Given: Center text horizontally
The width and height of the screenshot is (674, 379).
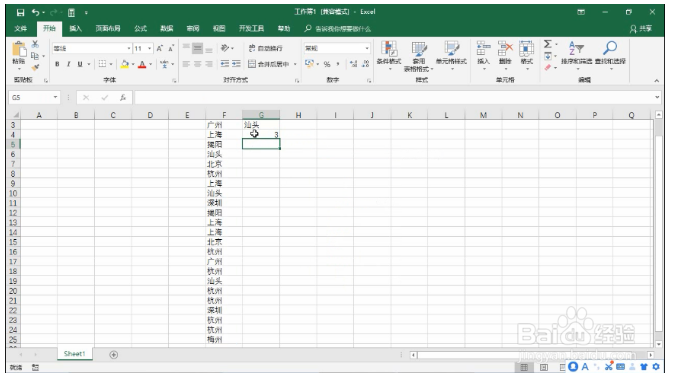Looking at the screenshot, I should coord(197,64).
